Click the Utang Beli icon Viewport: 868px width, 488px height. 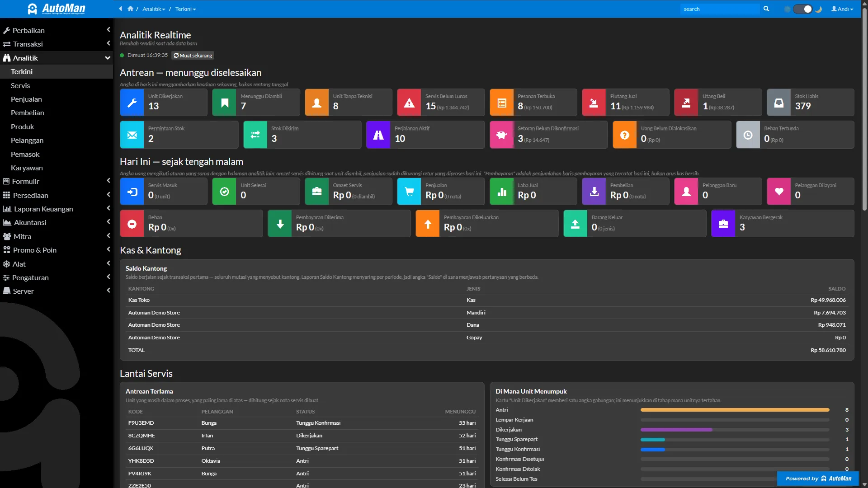click(x=686, y=103)
